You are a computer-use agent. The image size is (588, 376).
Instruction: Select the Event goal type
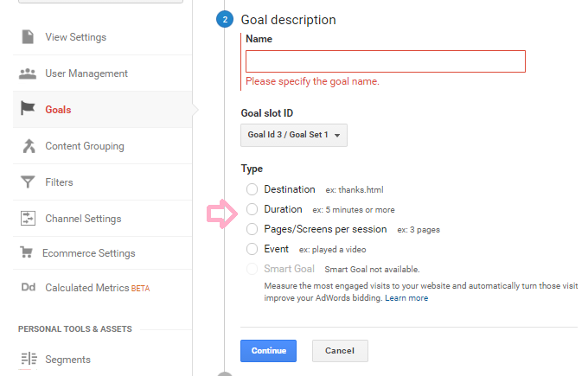tap(252, 249)
